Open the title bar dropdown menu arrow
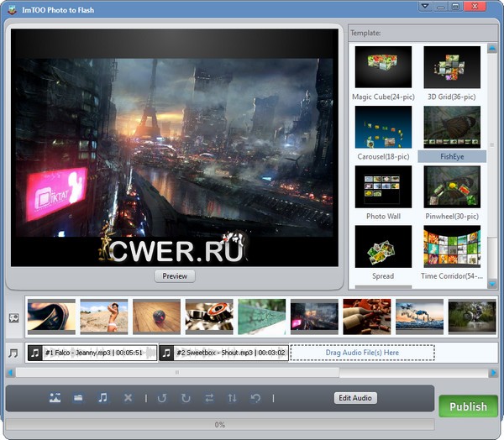 click(x=427, y=7)
